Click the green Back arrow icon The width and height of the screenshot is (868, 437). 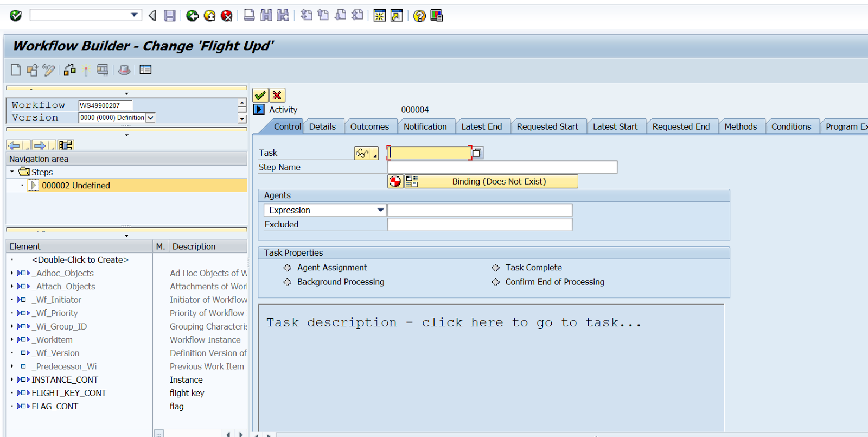pos(192,16)
